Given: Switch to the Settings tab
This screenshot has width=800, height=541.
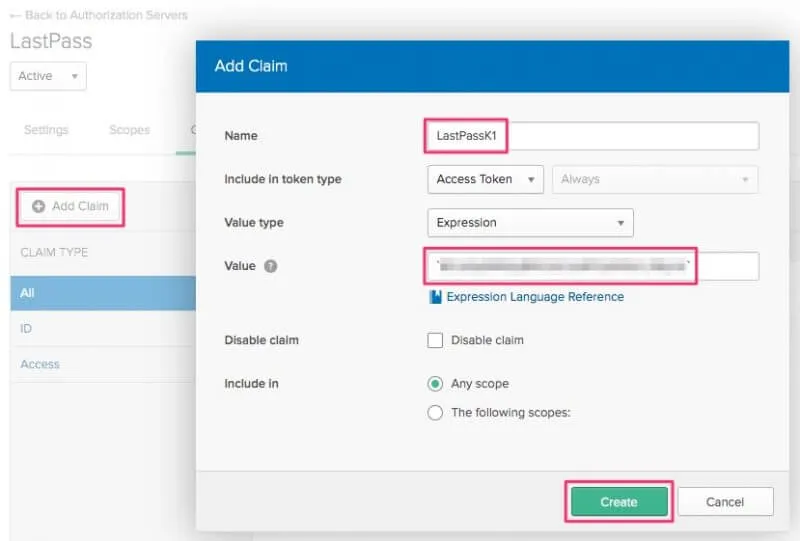Looking at the screenshot, I should tap(46, 130).
